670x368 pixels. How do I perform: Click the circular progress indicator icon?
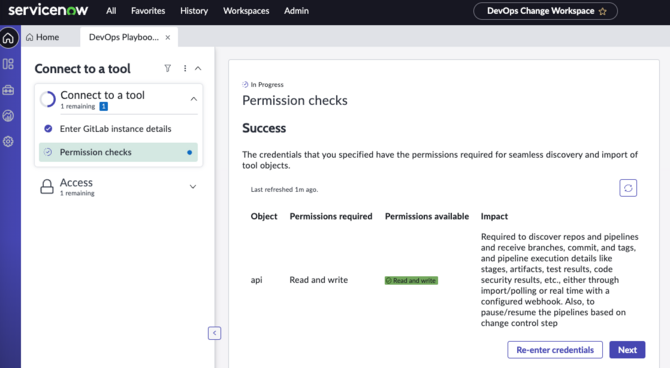tap(48, 99)
